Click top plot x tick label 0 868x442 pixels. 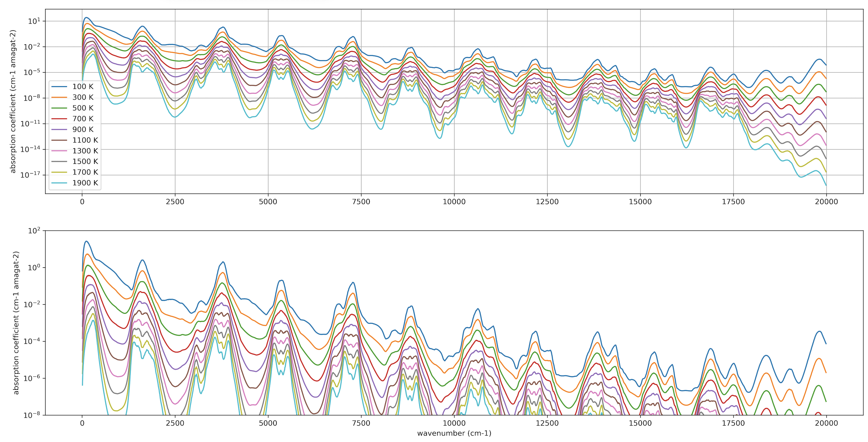click(x=82, y=202)
